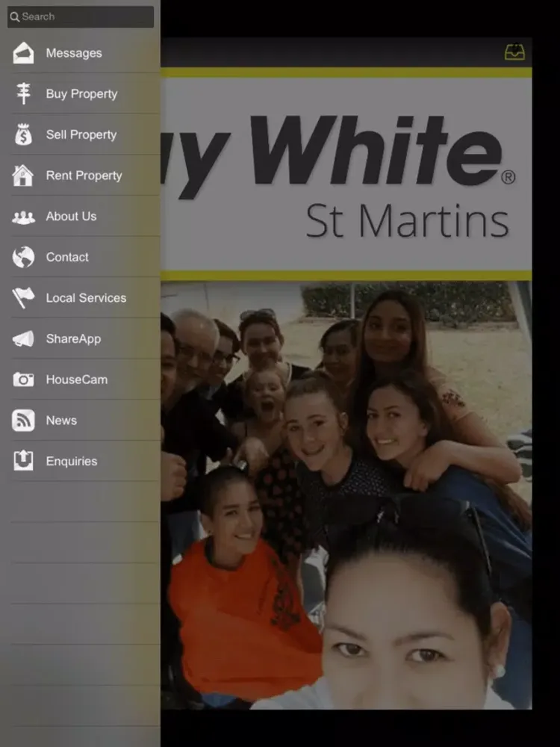The width and height of the screenshot is (560, 747).
Task: Click the Rent Property house icon
Action: (23, 176)
